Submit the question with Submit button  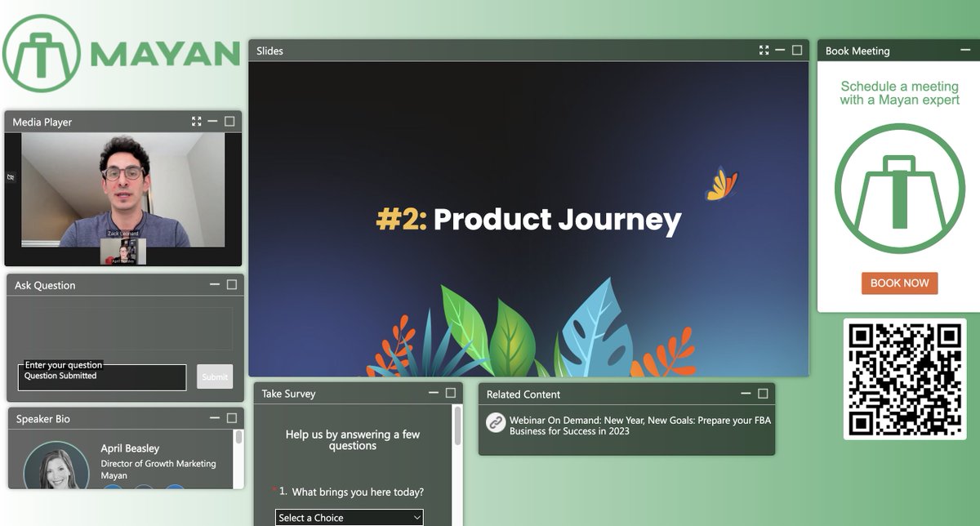pos(215,377)
